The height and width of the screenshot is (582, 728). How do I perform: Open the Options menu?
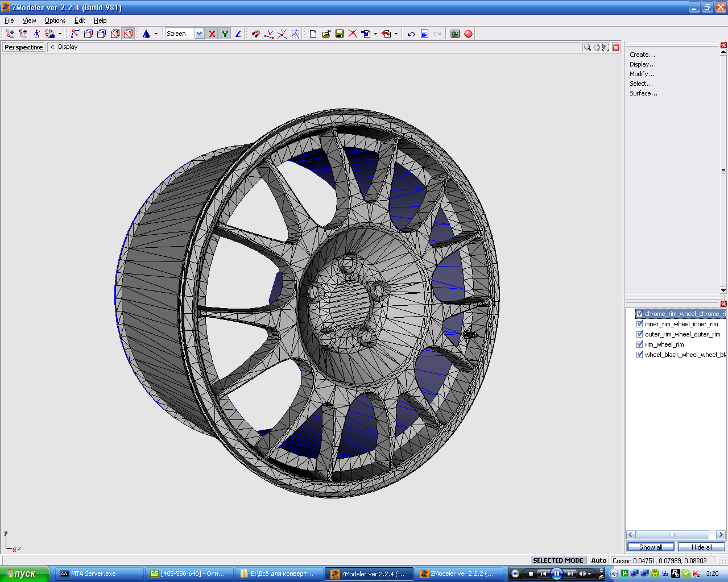click(x=55, y=20)
